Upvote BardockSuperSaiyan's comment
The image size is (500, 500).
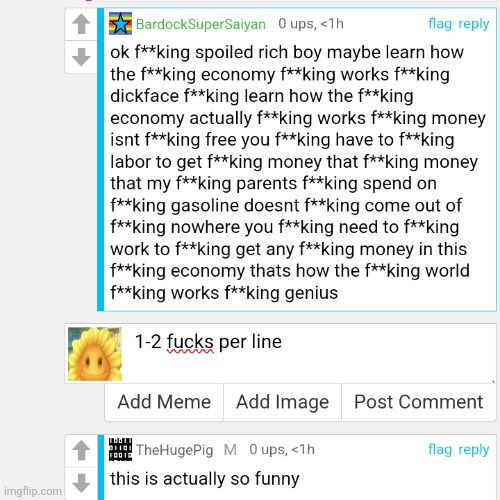pos(81,24)
